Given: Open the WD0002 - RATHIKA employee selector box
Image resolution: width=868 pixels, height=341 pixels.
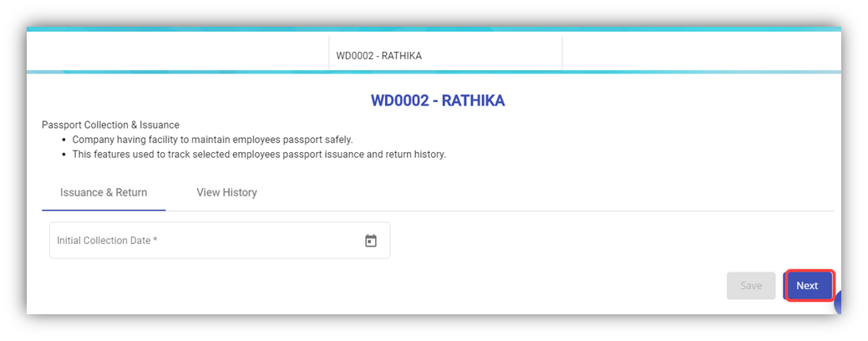Looking at the screenshot, I should (x=445, y=56).
